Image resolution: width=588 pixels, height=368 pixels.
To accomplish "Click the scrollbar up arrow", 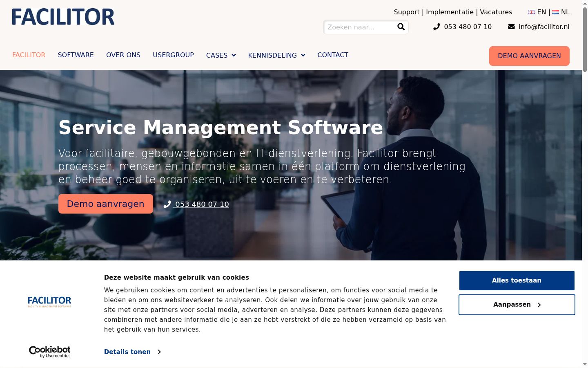I will [x=585, y=3].
